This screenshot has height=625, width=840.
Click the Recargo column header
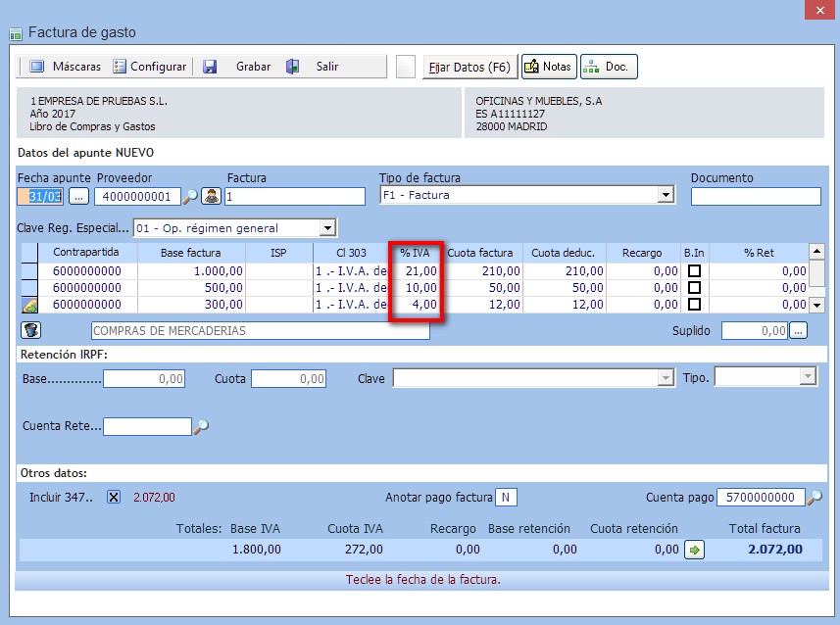(x=642, y=252)
